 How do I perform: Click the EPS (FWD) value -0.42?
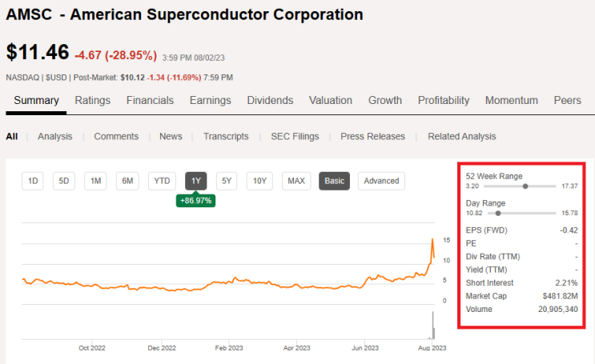(x=569, y=230)
